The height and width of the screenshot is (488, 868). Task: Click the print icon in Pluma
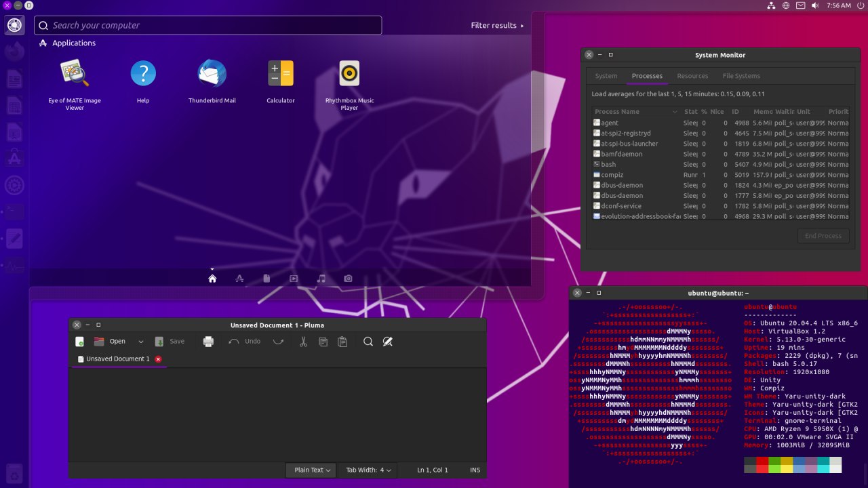pos(209,342)
